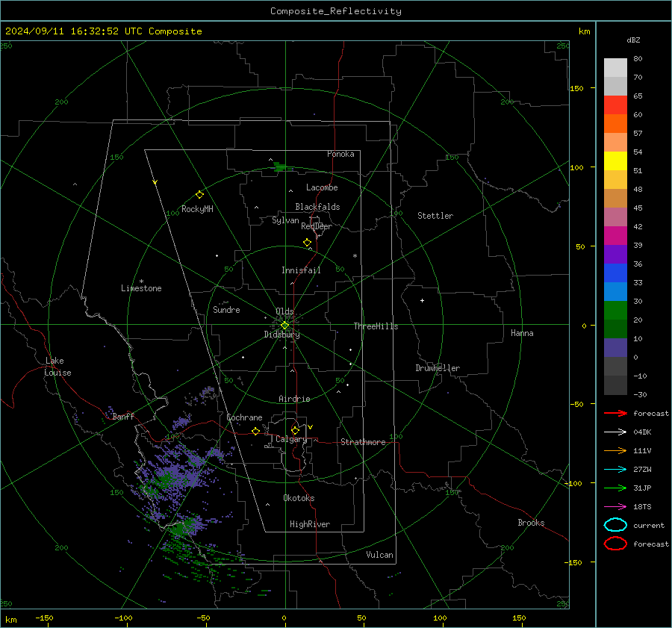Click the Vulcan town label
Viewport: 672px width, 628px height.
click(380, 555)
